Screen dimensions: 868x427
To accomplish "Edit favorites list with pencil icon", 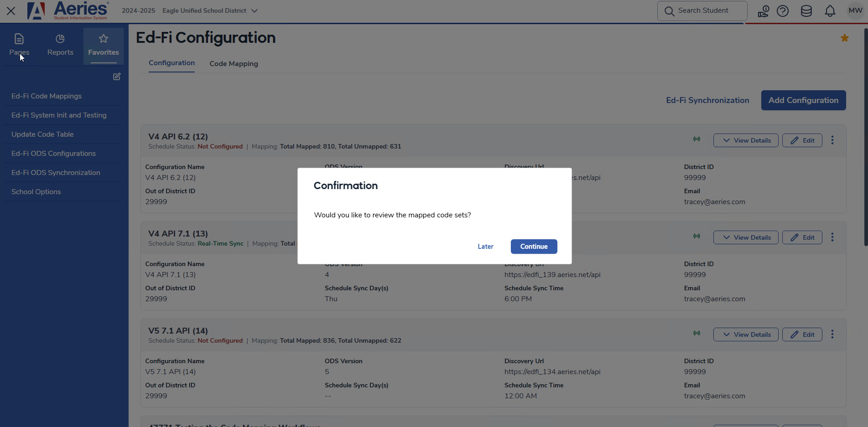I will pyautogui.click(x=117, y=77).
